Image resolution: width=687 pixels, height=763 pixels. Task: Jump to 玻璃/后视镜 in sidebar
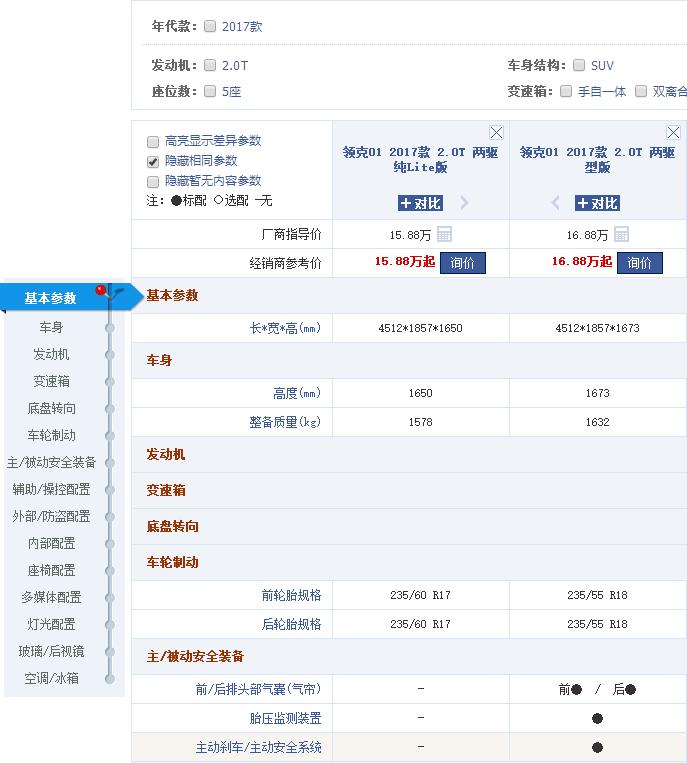(x=51, y=651)
